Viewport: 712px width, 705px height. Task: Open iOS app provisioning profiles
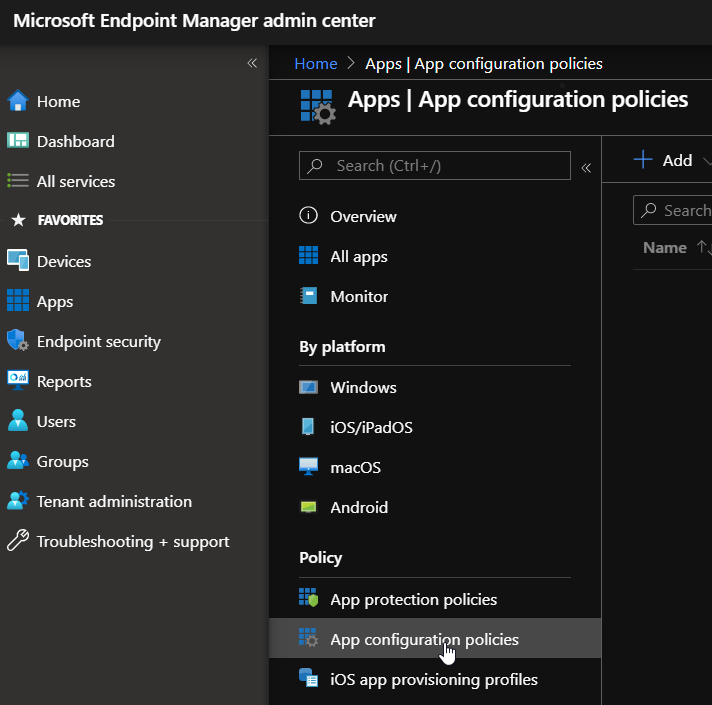[x=433, y=679]
